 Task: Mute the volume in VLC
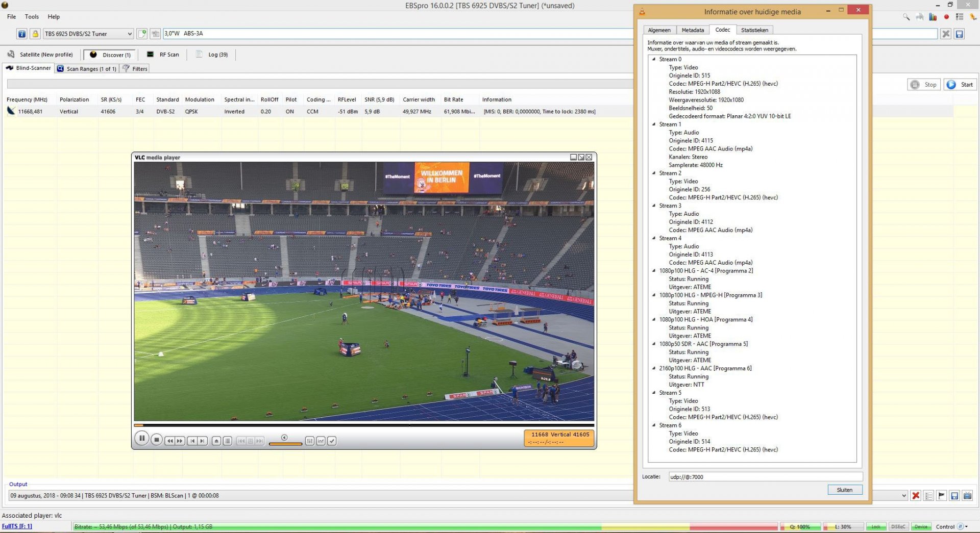coord(285,437)
